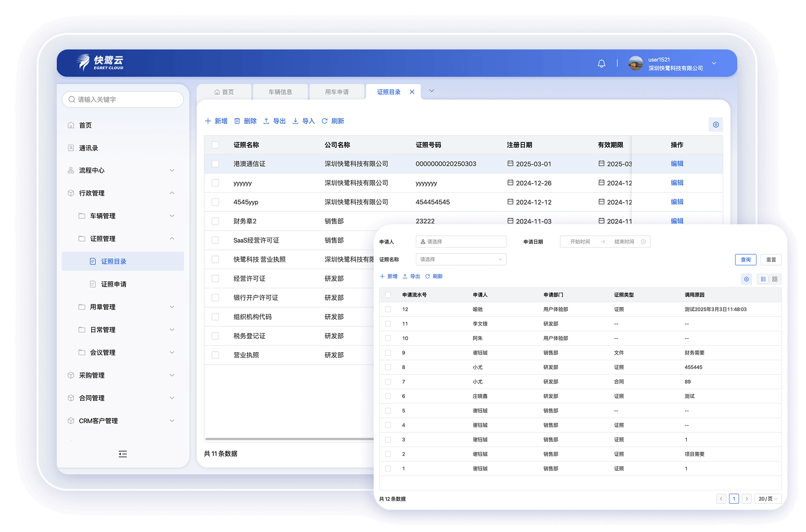Switch to grid card view icon
This screenshot has width=806, height=532.
click(x=775, y=279)
